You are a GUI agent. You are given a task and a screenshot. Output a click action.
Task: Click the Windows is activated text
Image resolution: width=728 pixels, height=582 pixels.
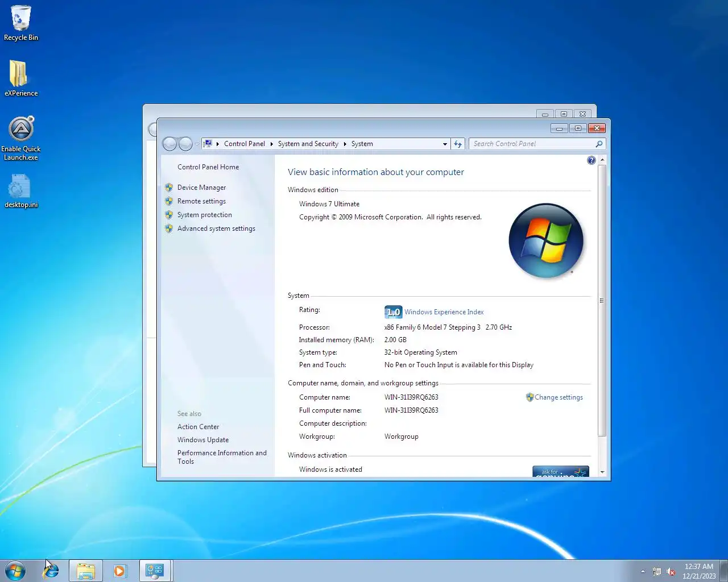tap(330, 469)
